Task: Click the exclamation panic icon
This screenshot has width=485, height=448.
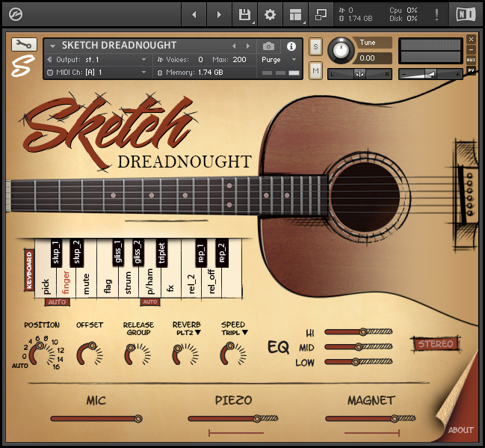Action: click(x=437, y=14)
